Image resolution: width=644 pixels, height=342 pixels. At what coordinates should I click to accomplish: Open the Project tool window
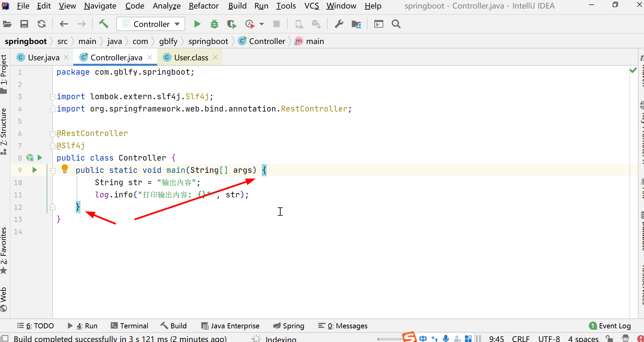4,74
